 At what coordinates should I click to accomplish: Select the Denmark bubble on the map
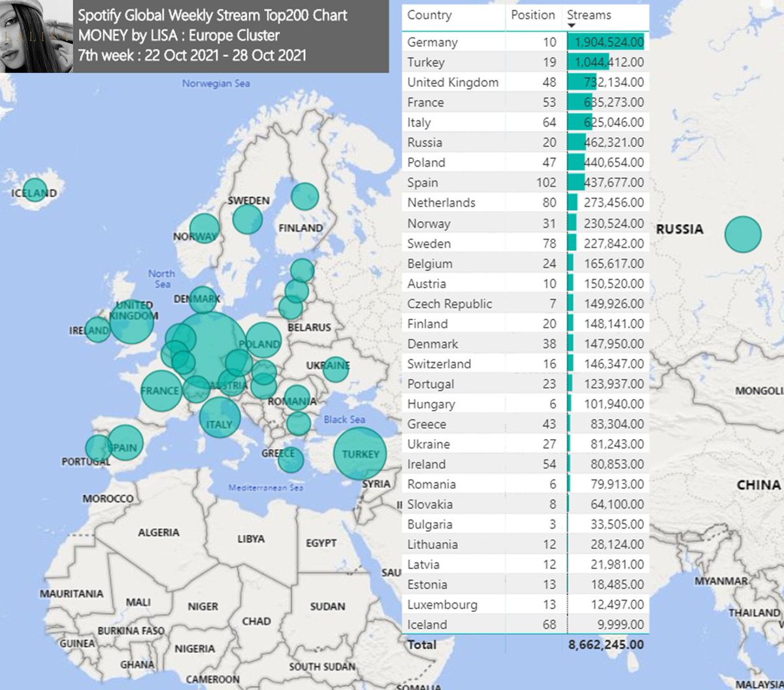203,300
